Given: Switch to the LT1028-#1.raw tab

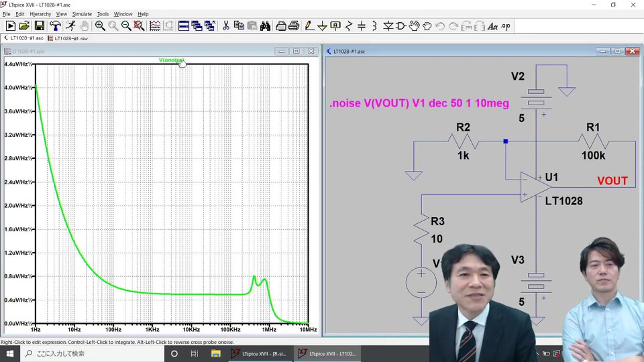Looking at the screenshot, I should coord(68,38).
